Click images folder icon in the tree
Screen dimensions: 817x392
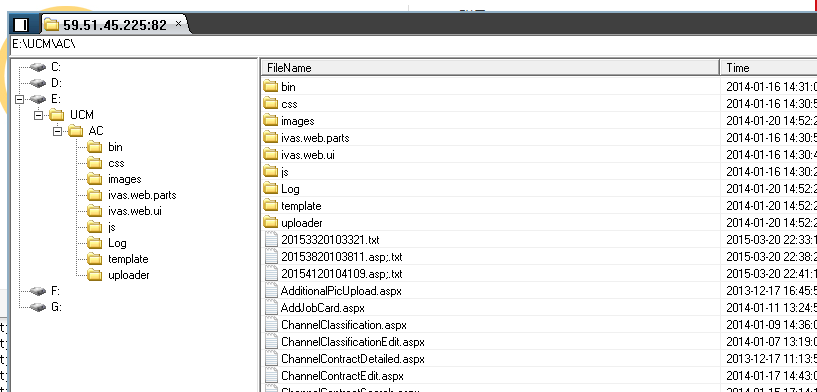click(x=94, y=179)
